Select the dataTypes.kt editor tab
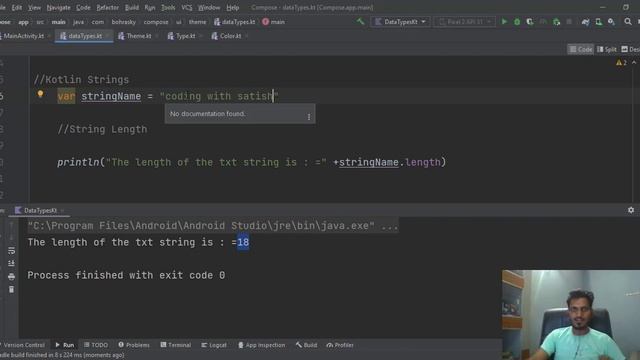 coord(85,36)
